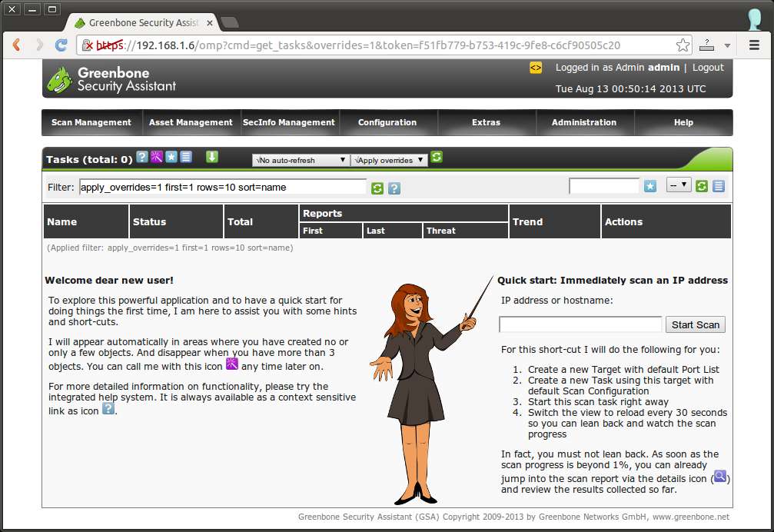774x532 pixels.
Task: Open the Help menu
Action: (x=683, y=122)
